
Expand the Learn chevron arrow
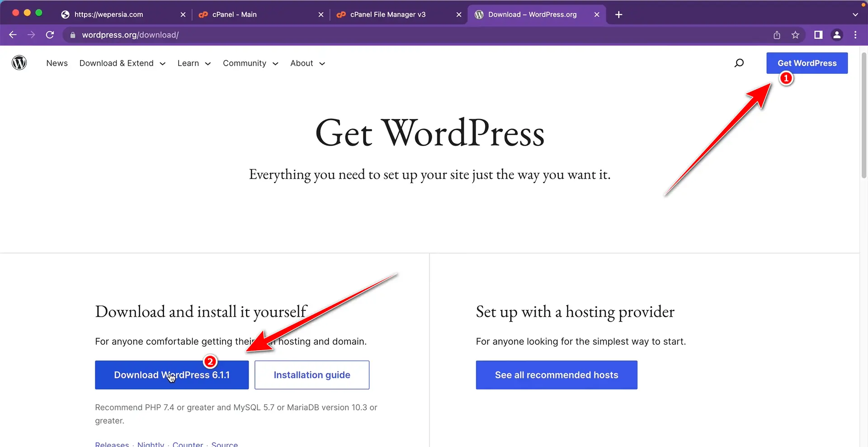click(208, 64)
